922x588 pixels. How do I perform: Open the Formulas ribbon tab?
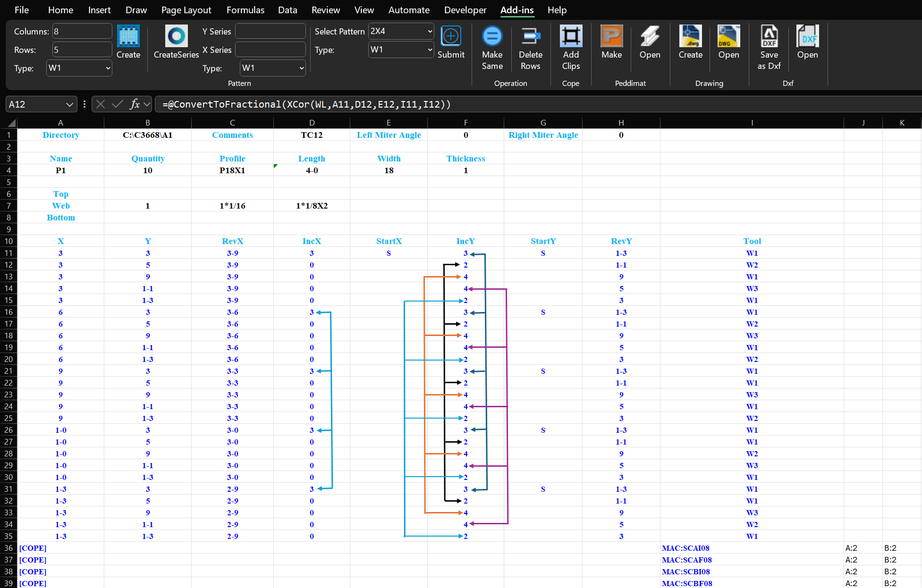click(x=245, y=10)
